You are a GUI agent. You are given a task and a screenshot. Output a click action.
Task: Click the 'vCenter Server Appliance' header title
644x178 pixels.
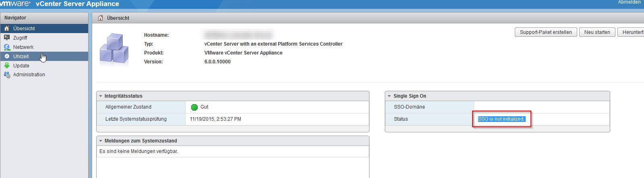[77, 4]
